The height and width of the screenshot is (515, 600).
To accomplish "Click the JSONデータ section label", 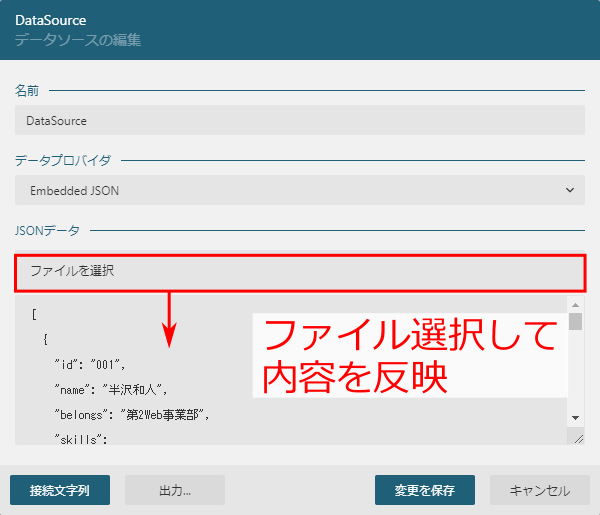I will pyautogui.click(x=47, y=230).
